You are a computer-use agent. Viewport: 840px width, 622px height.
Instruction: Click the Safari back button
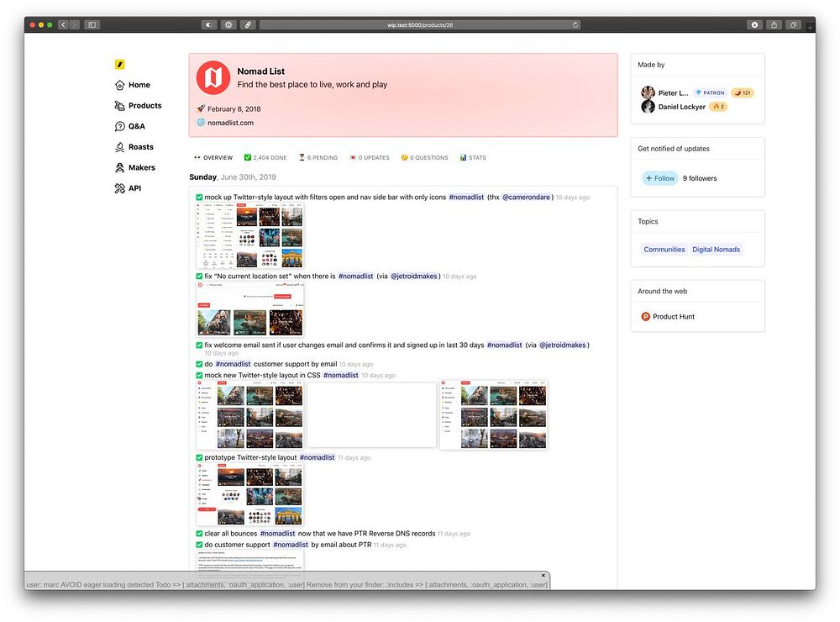[x=63, y=24]
